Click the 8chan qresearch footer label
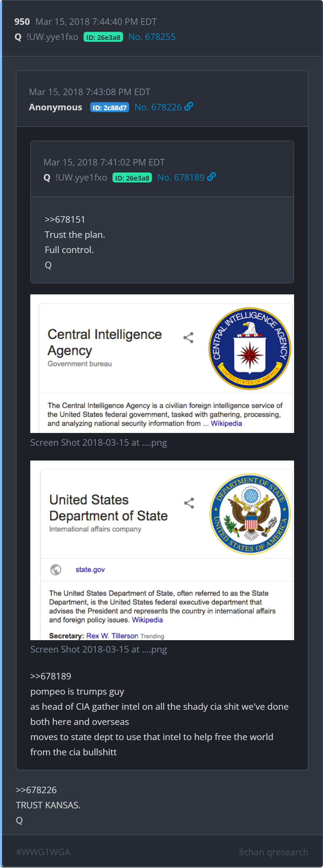 point(274,852)
